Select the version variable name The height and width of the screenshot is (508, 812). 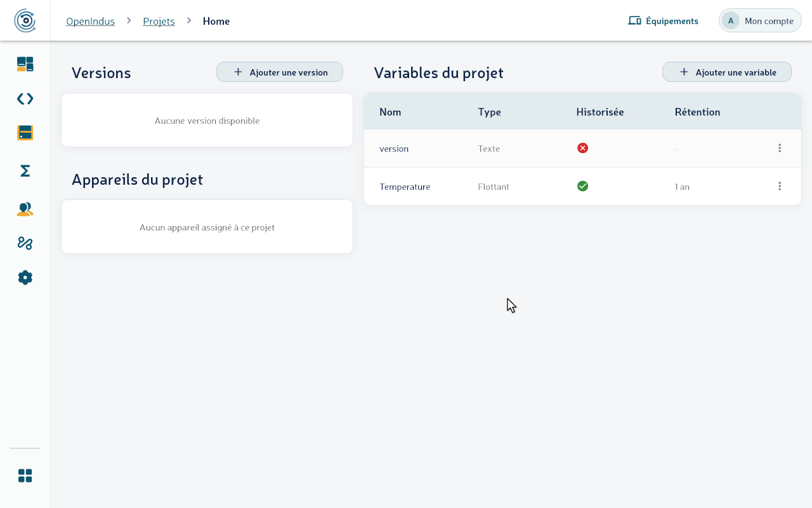[x=394, y=149]
